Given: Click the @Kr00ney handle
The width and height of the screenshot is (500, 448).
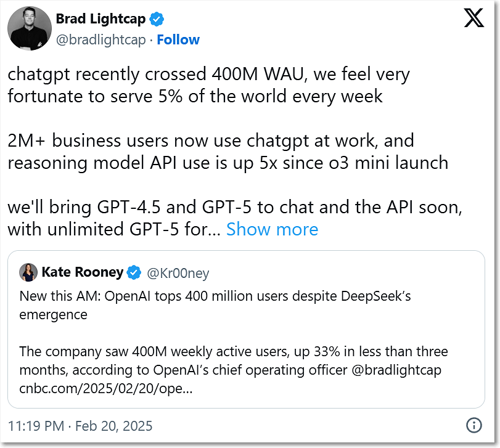Looking at the screenshot, I should [178, 273].
